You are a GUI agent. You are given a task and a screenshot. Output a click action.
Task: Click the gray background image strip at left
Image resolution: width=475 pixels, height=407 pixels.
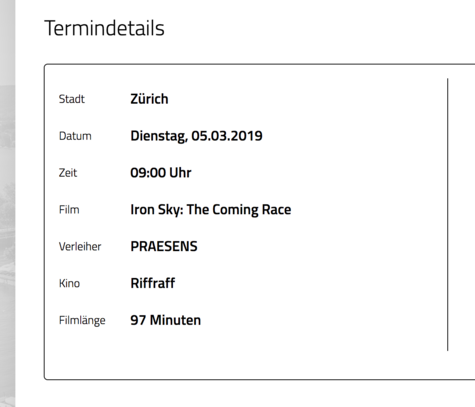(x=7, y=203)
